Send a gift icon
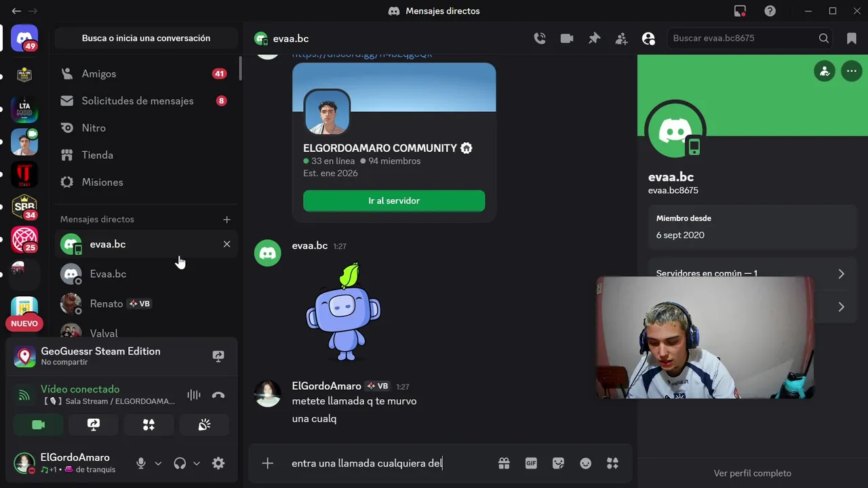 504,464
